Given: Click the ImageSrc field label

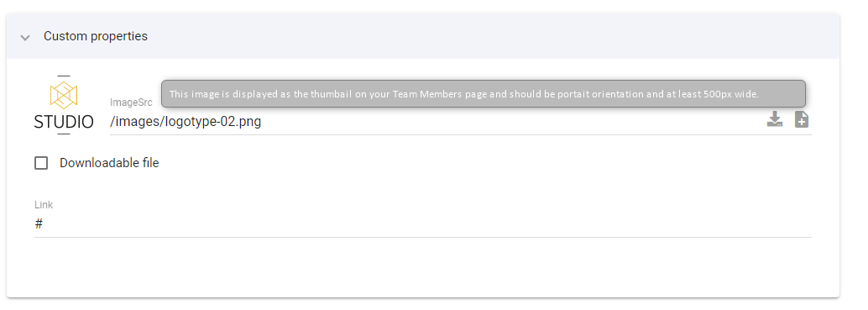Looking at the screenshot, I should tap(131, 102).
